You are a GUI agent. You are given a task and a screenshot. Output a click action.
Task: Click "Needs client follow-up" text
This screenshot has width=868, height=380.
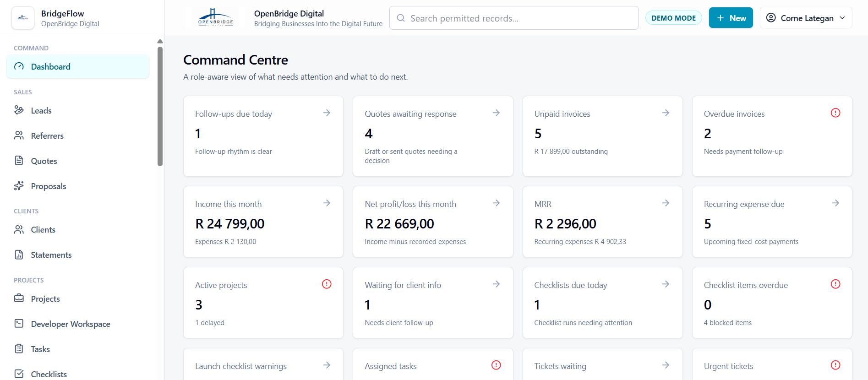(x=399, y=323)
